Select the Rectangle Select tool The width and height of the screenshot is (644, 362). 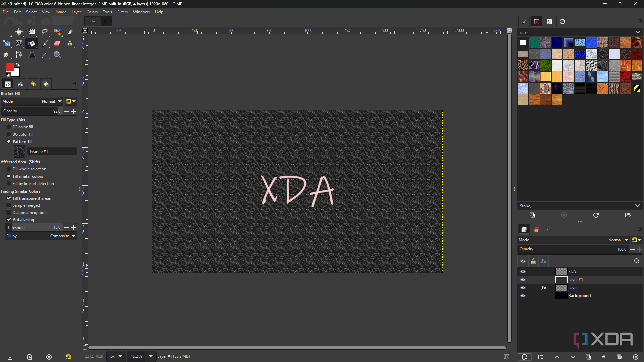[x=32, y=32]
